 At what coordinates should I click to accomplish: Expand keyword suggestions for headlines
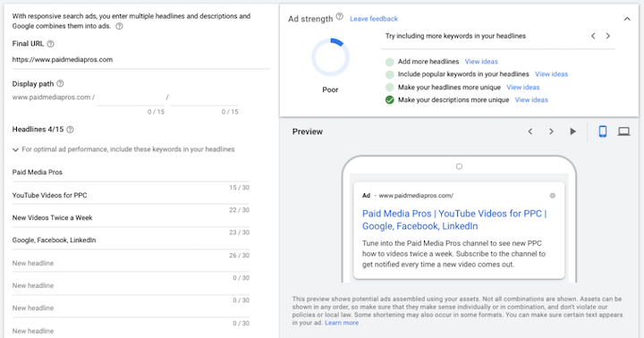pyautogui.click(x=15, y=150)
